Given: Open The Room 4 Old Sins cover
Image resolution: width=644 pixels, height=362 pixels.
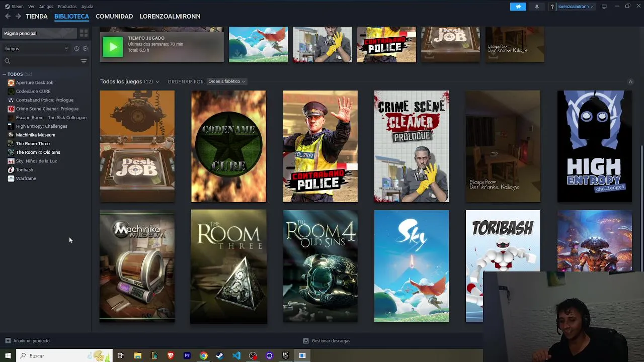Looking at the screenshot, I should pos(320,266).
